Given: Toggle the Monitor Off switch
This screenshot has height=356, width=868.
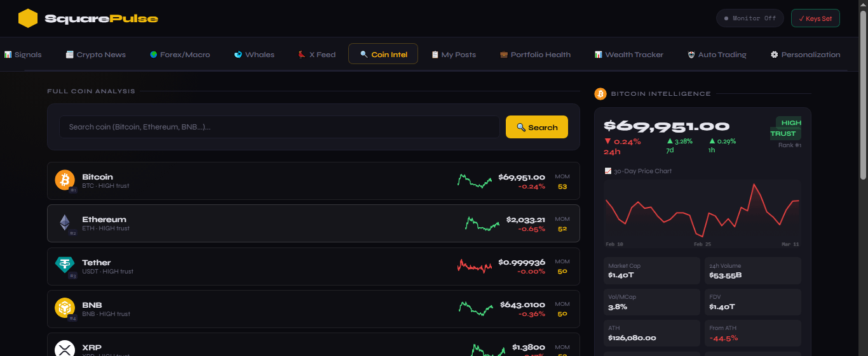Looking at the screenshot, I should pyautogui.click(x=750, y=18).
